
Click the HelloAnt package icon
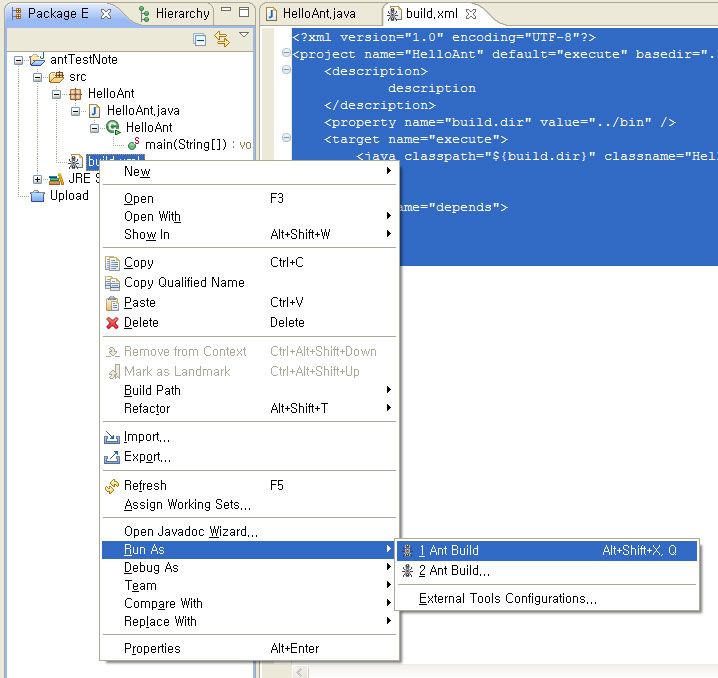[75, 94]
